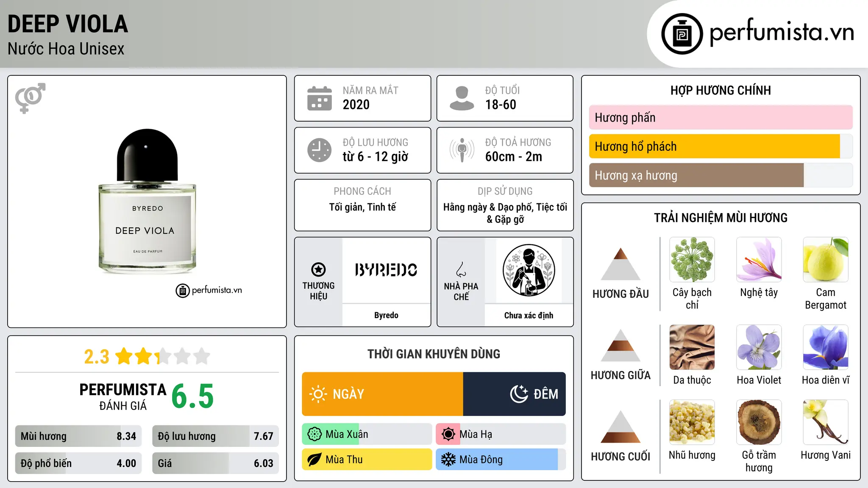Select the Cây bạch chỉ note image

click(x=692, y=260)
